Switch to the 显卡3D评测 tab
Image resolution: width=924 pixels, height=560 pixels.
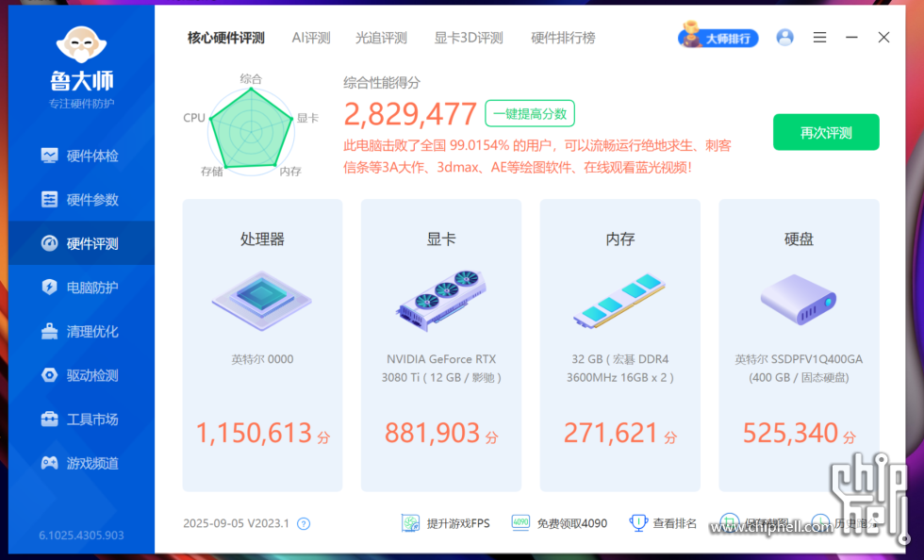pyautogui.click(x=469, y=38)
